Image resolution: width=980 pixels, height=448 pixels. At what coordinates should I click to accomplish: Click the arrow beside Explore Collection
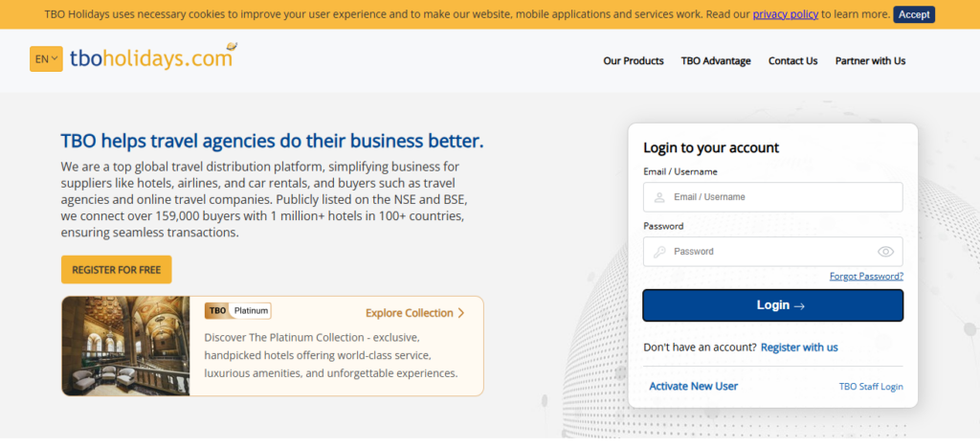pyautogui.click(x=461, y=313)
